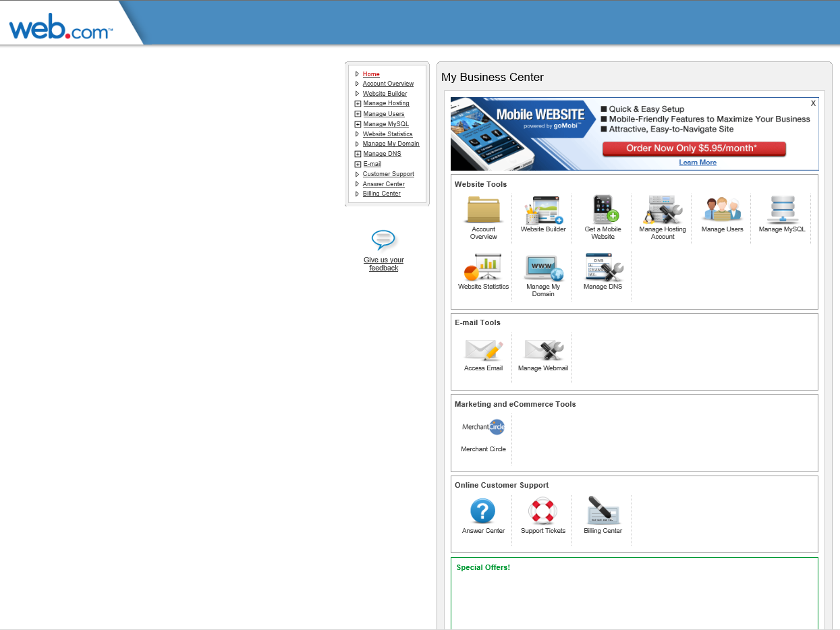This screenshot has height=630, width=840.
Task: Click the Support Tickets label text
Action: point(543,531)
